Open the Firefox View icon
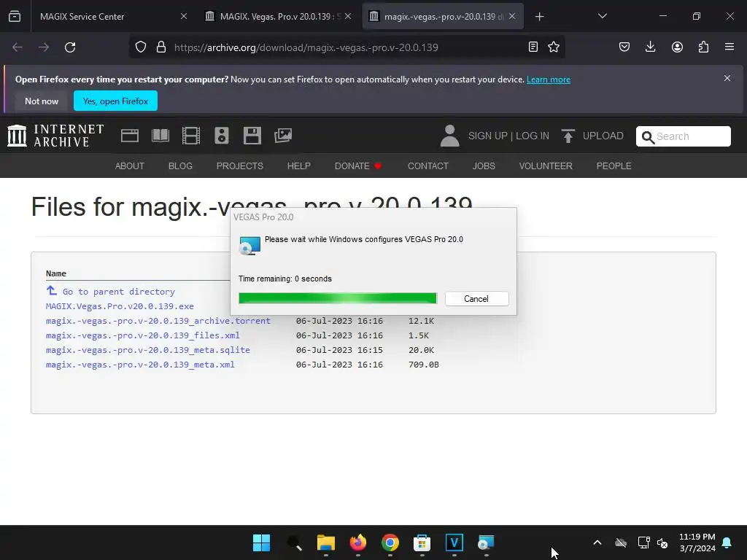Screen dimensions: 747x560 point(15,16)
